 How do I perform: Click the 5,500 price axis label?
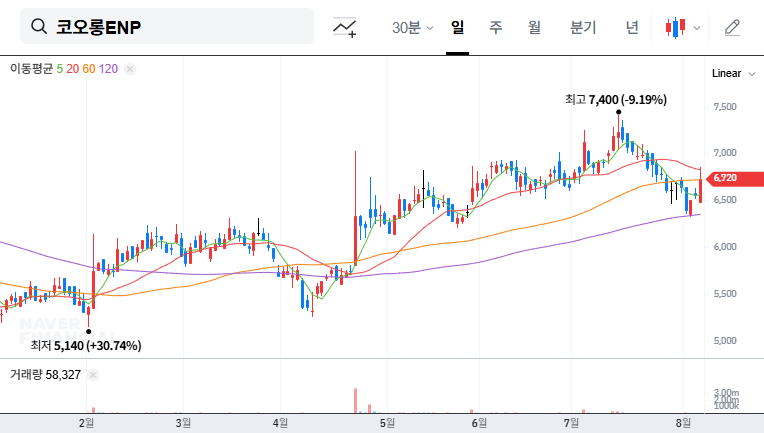[x=725, y=294]
